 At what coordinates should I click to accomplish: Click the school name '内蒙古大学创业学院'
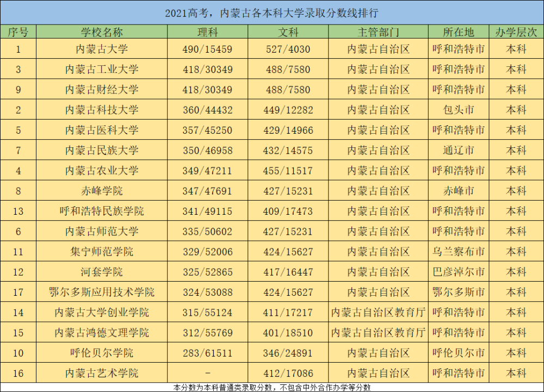(102, 312)
